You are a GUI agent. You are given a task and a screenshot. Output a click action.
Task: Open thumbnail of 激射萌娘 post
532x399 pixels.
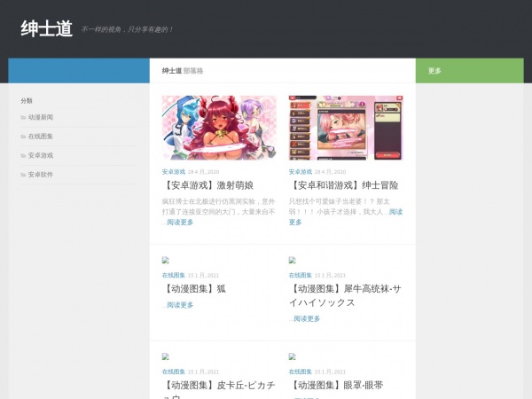(219, 128)
